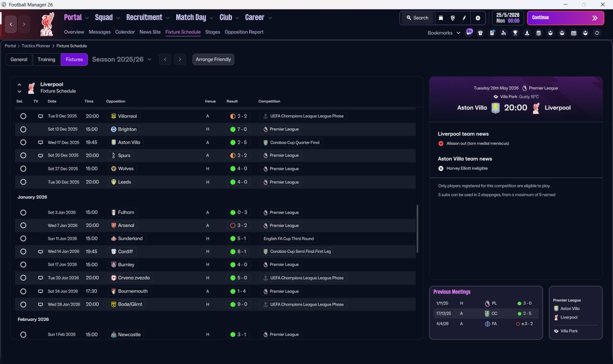Click the calendar icon in the bookmarks bar
The height and width of the screenshot is (364, 613).
(x=574, y=33)
